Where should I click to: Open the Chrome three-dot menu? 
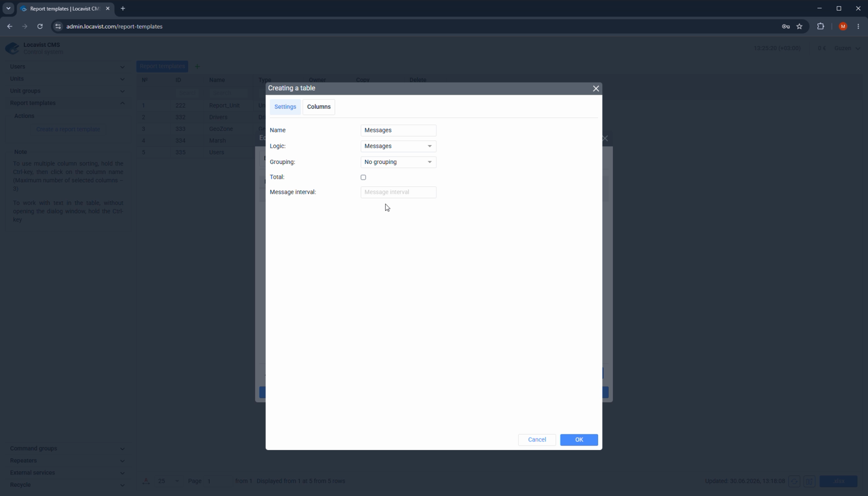[x=858, y=27]
